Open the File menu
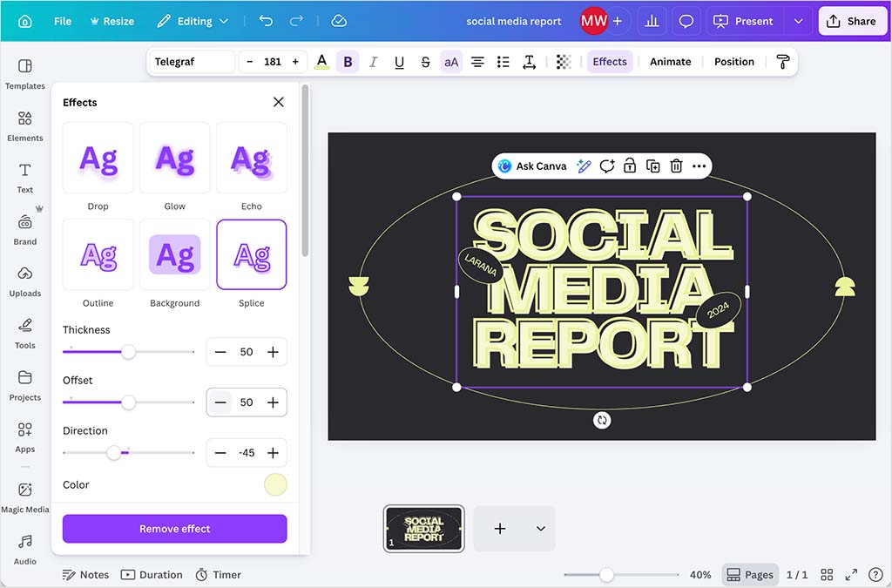The image size is (892, 588). [62, 19]
